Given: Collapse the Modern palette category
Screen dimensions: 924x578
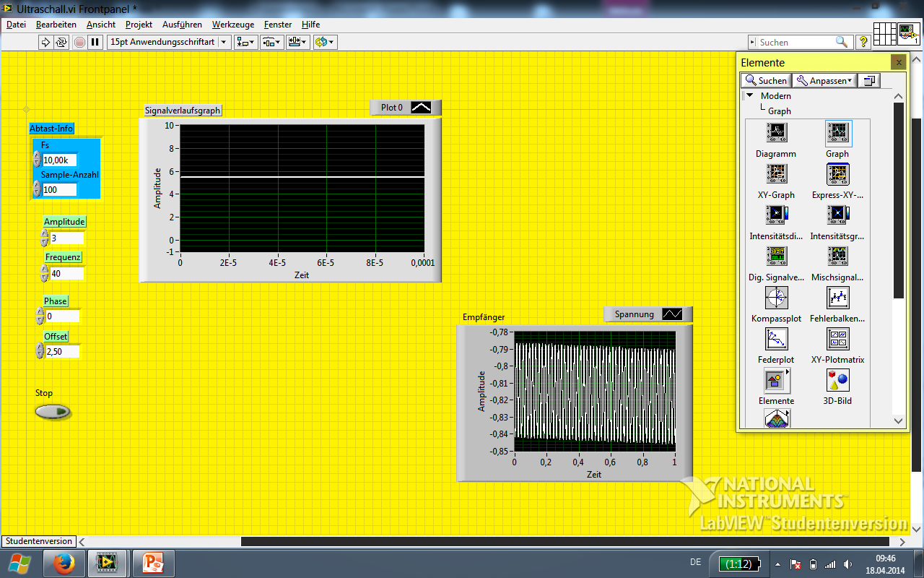Looking at the screenshot, I should 749,95.
